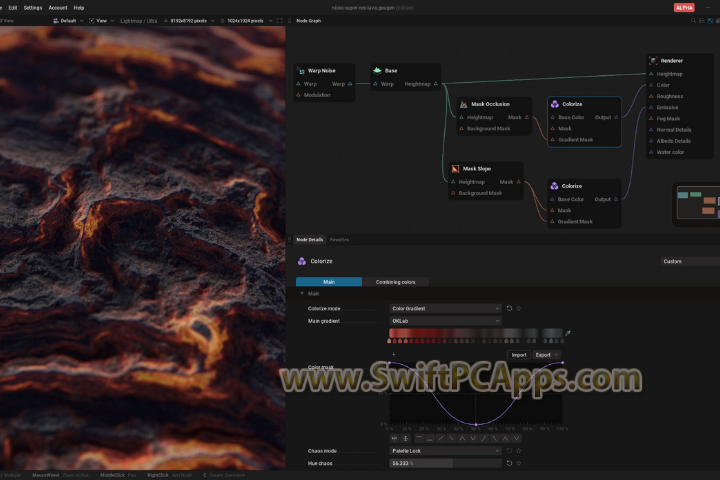Favorite the Colorize mode parameter
The height and width of the screenshot is (480, 720).
(519, 308)
